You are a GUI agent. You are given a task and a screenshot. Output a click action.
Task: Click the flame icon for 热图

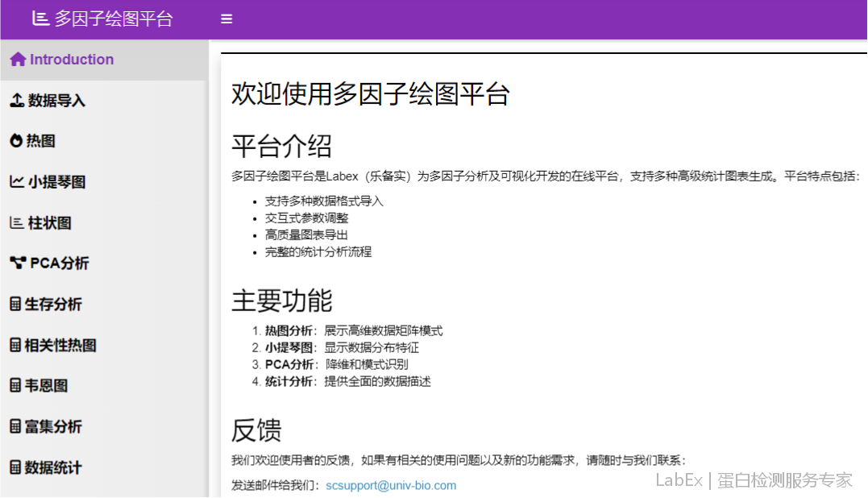point(16,141)
